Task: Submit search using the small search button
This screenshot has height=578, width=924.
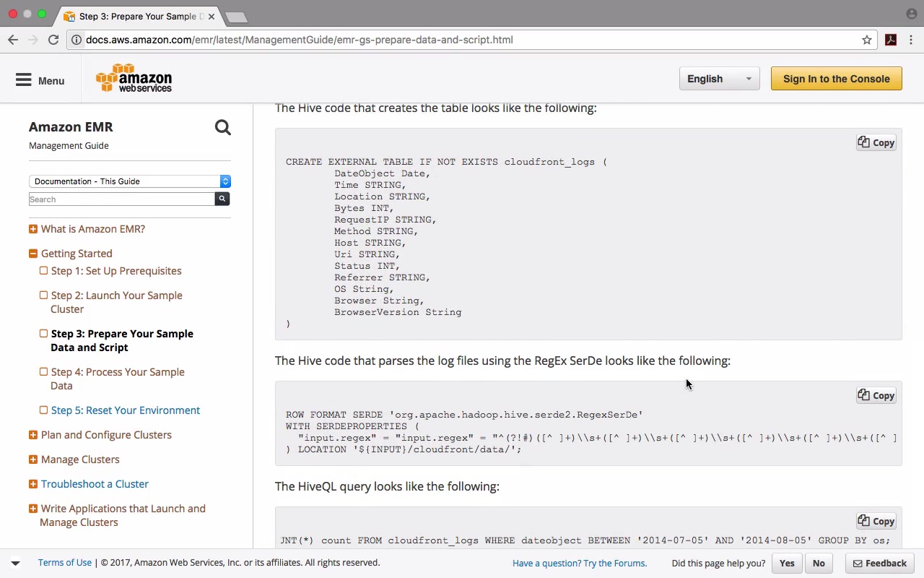Action: (x=222, y=199)
